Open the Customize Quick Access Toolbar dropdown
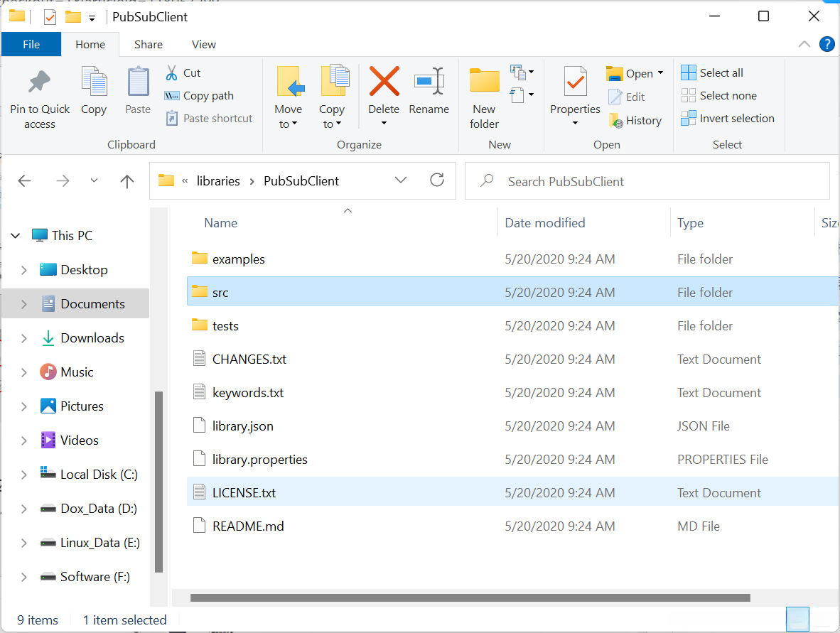The height and width of the screenshot is (633, 840). [92, 18]
